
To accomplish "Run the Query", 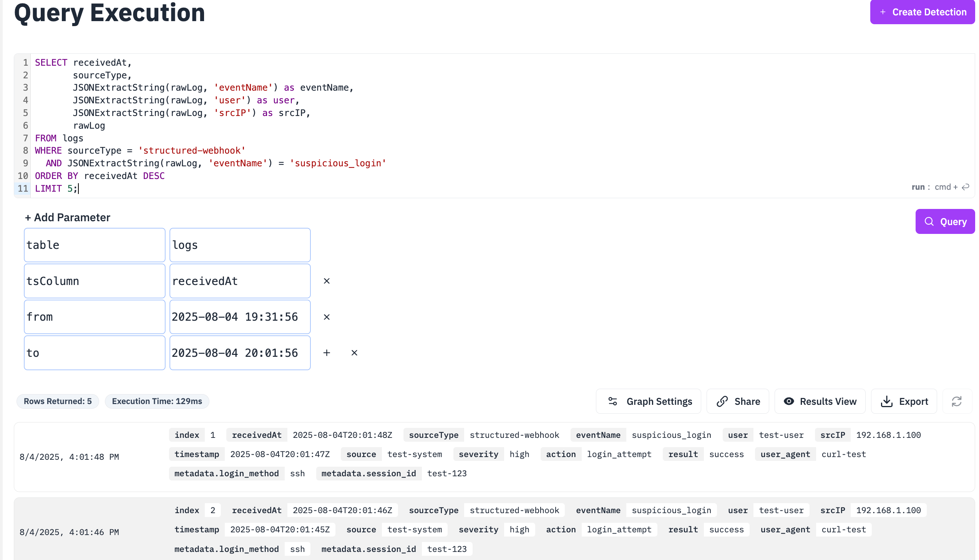I will (945, 222).
